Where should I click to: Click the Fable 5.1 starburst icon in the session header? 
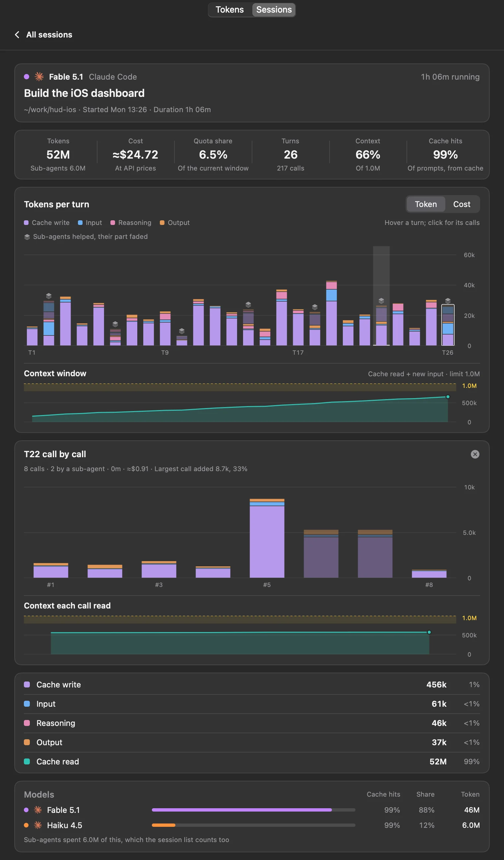tap(39, 77)
